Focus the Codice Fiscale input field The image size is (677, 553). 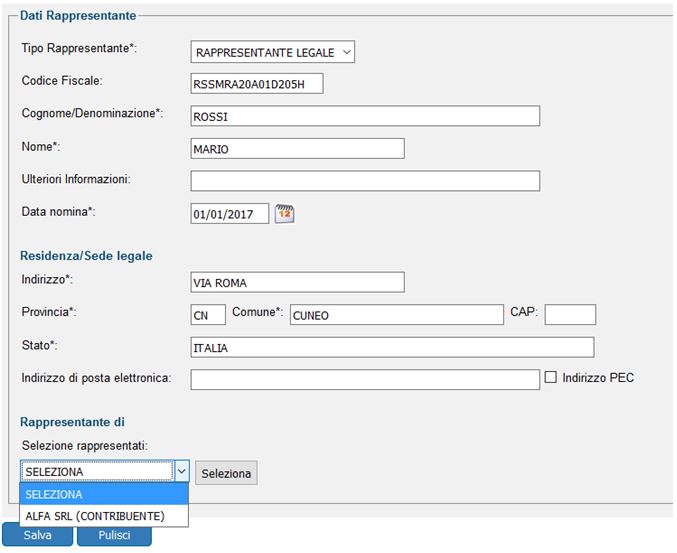tap(257, 84)
